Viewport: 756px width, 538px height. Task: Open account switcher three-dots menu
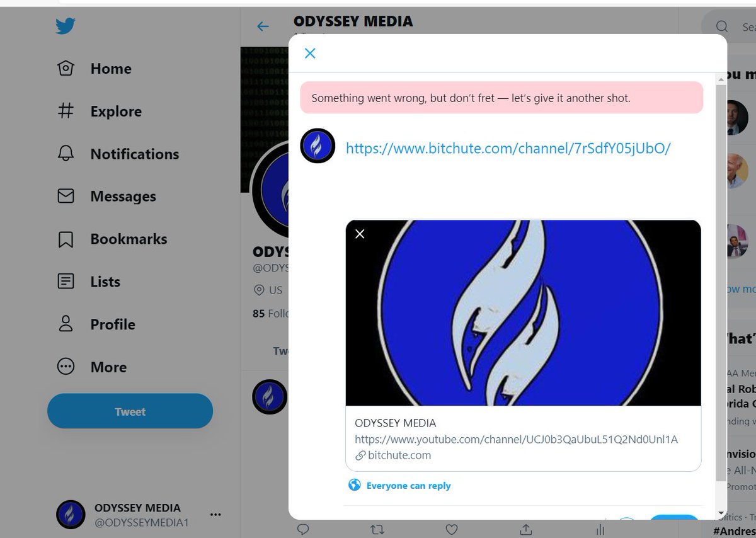[x=215, y=515]
